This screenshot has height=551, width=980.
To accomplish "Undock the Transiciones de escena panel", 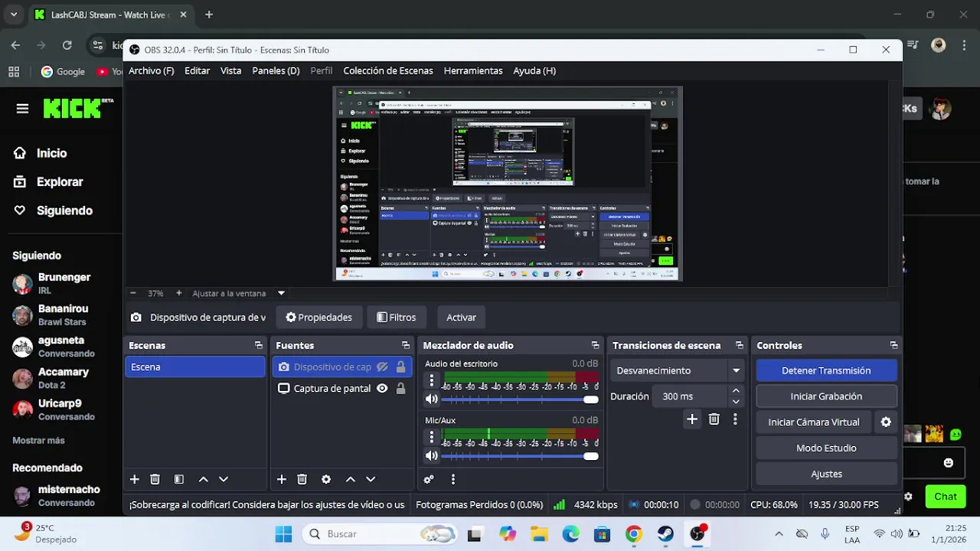I will [x=739, y=345].
